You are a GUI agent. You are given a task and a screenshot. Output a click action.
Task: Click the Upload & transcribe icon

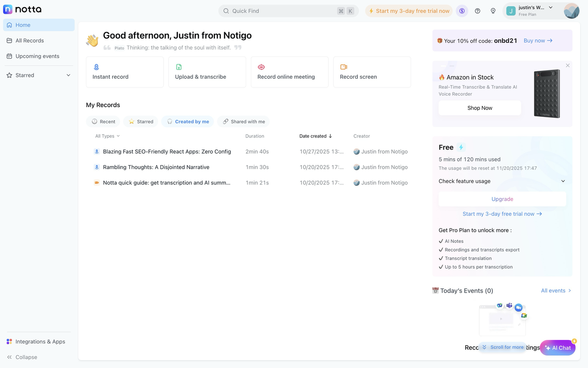[x=179, y=67]
